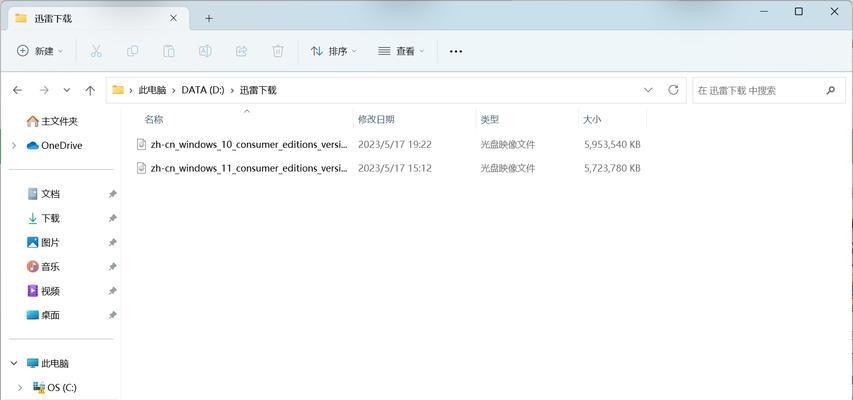This screenshot has width=853, height=400.
Task: Sort by the 类型 column header
Action: tap(490, 120)
